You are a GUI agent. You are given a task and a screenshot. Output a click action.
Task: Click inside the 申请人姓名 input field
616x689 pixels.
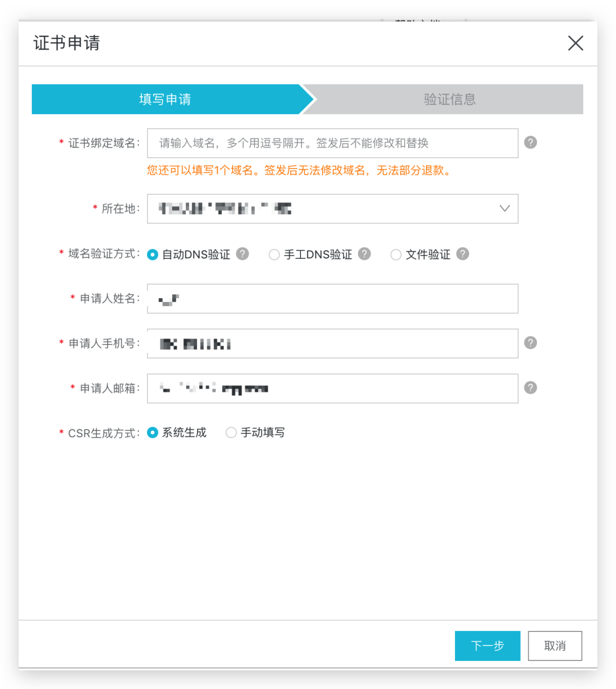click(x=332, y=299)
